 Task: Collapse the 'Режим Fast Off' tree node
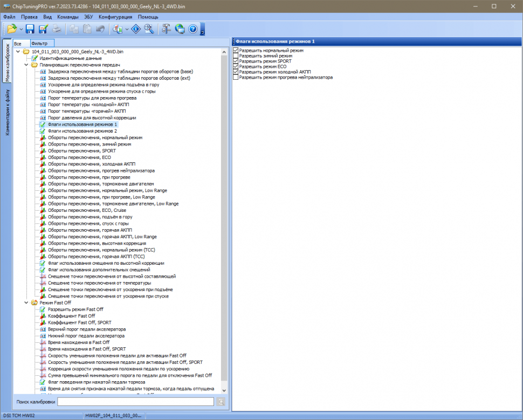coord(26,303)
